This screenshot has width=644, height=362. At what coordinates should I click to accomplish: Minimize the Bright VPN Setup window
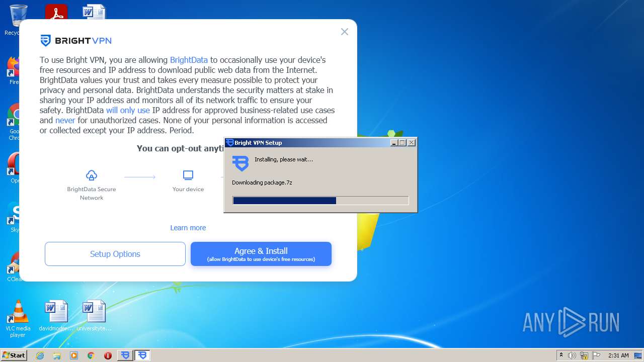tap(394, 143)
